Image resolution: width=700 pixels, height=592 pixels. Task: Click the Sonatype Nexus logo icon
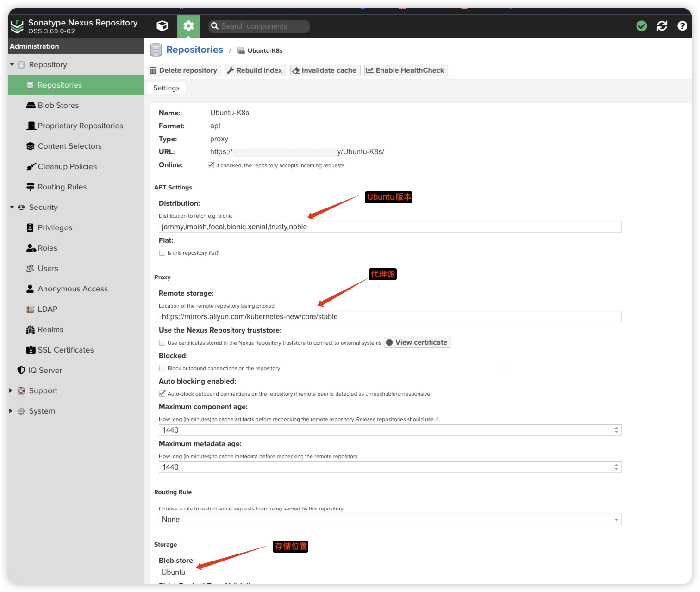click(x=17, y=26)
